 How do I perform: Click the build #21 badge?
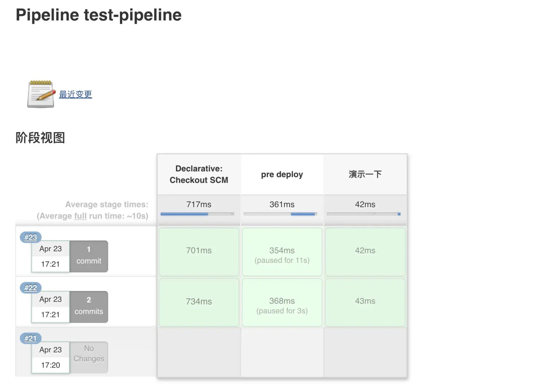30,338
